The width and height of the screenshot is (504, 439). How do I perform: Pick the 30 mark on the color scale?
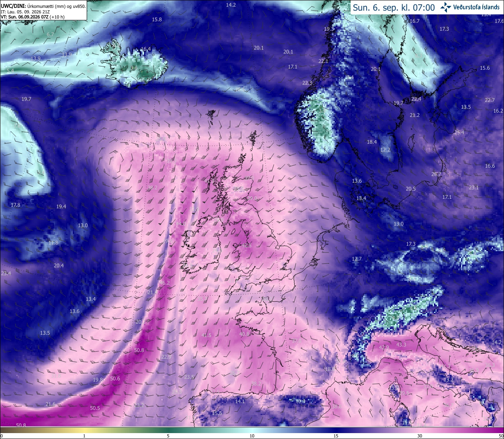coord(420,436)
